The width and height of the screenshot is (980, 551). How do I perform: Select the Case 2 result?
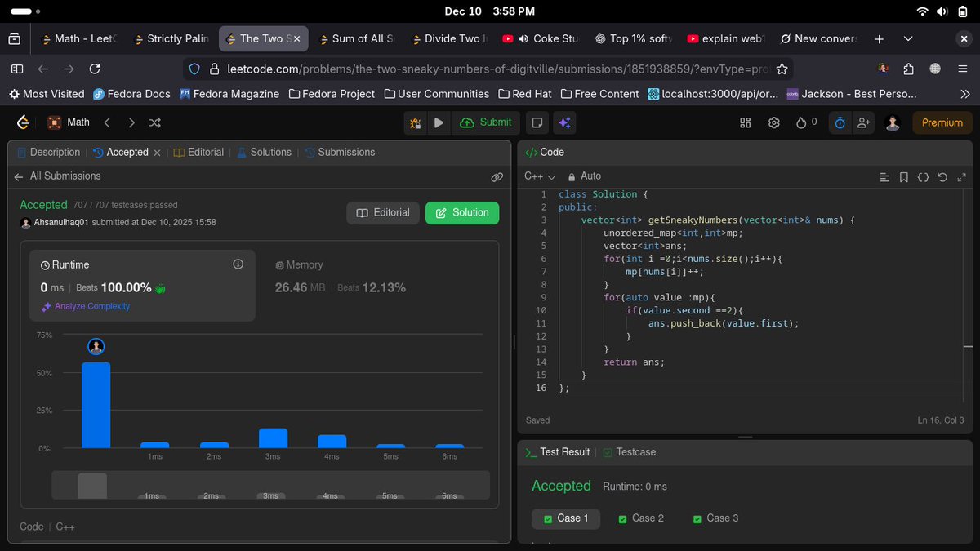pos(641,518)
